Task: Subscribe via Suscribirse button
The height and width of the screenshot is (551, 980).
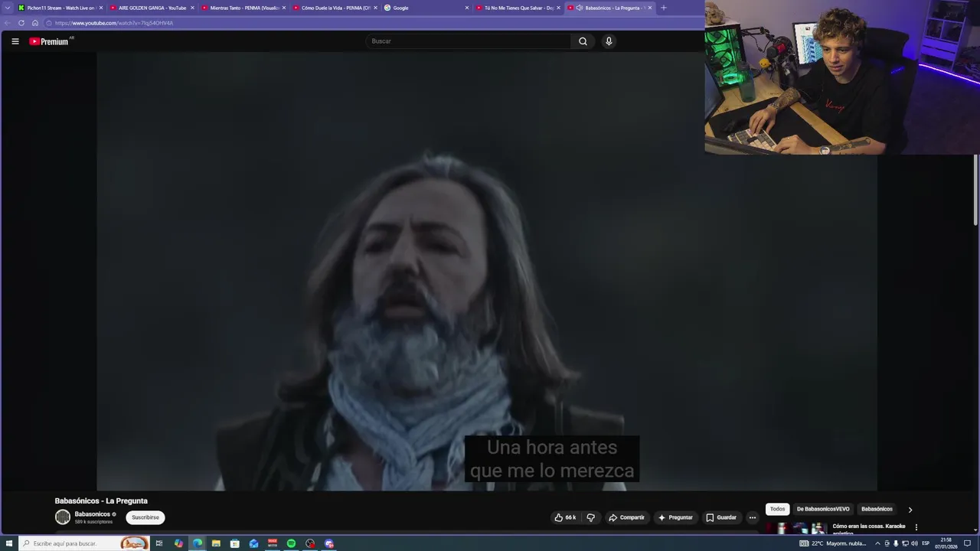Action: pos(145,517)
